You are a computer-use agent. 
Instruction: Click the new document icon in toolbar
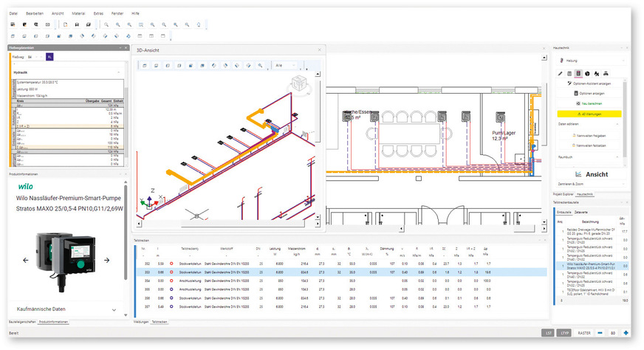[x=66, y=24]
